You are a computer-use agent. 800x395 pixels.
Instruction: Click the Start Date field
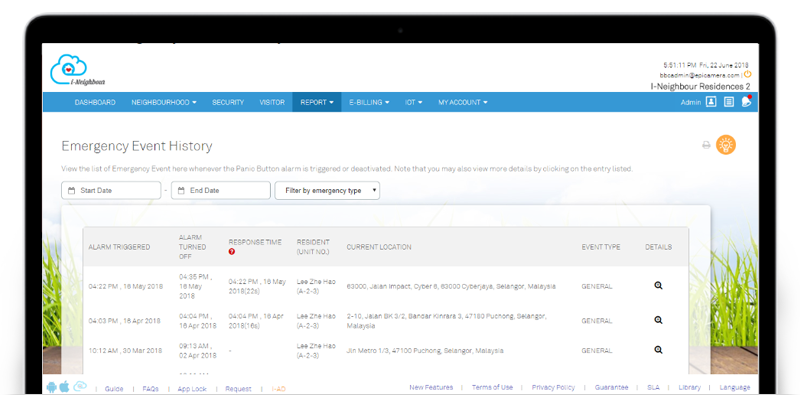pos(111,190)
